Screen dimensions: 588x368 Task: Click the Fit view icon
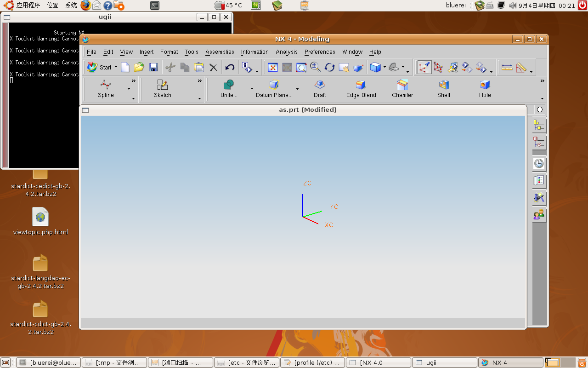pos(273,67)
